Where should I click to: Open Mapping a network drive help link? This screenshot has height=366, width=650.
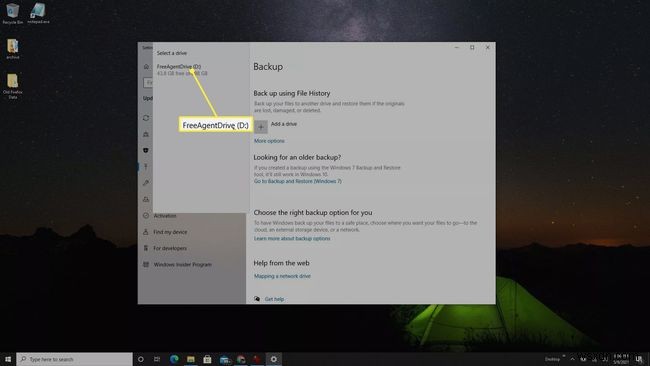click(282, 276)
